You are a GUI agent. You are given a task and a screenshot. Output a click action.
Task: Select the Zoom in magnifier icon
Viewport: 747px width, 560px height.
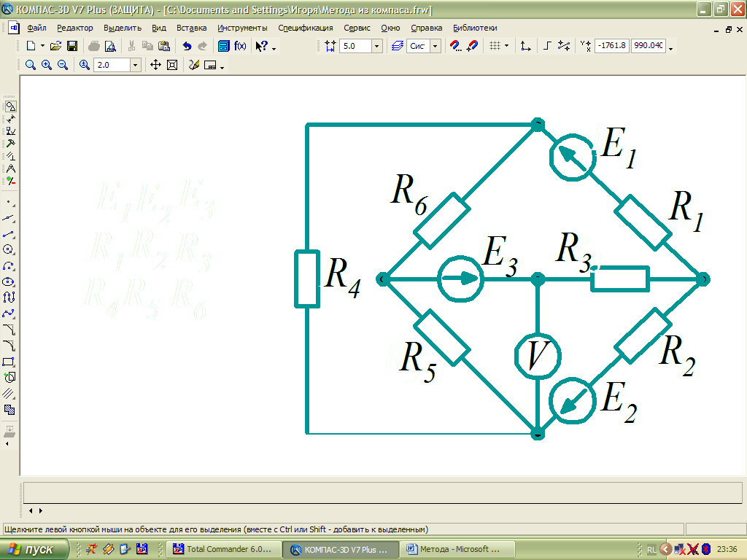coord(47,65)
